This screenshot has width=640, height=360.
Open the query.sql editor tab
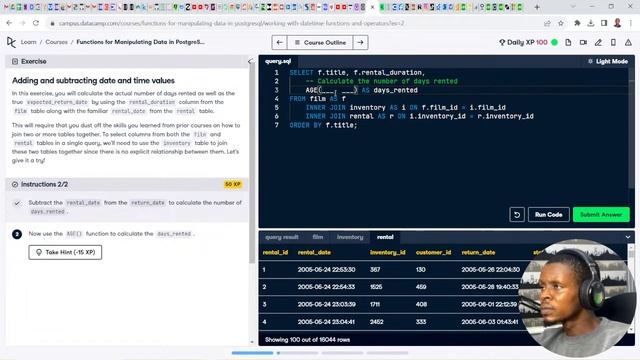point(278,61)
